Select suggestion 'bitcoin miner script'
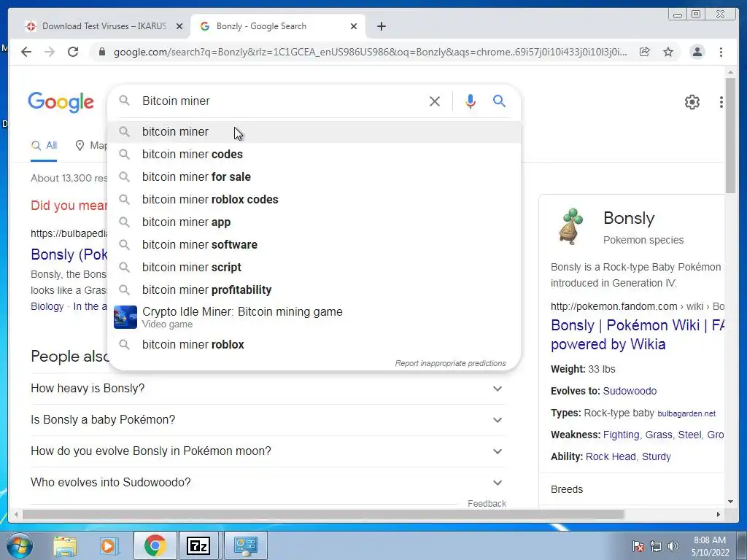 click(314, 267)
